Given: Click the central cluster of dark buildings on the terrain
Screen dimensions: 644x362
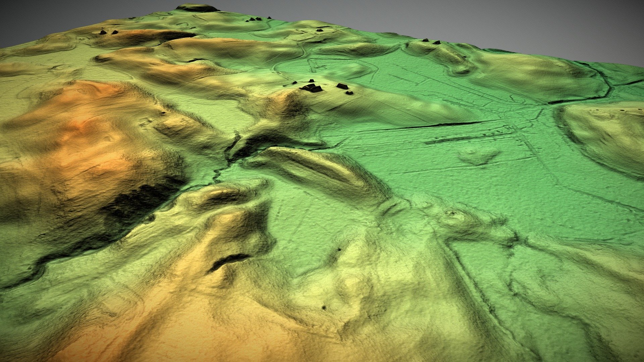Looking at the screenshot, I should point(322,87).
